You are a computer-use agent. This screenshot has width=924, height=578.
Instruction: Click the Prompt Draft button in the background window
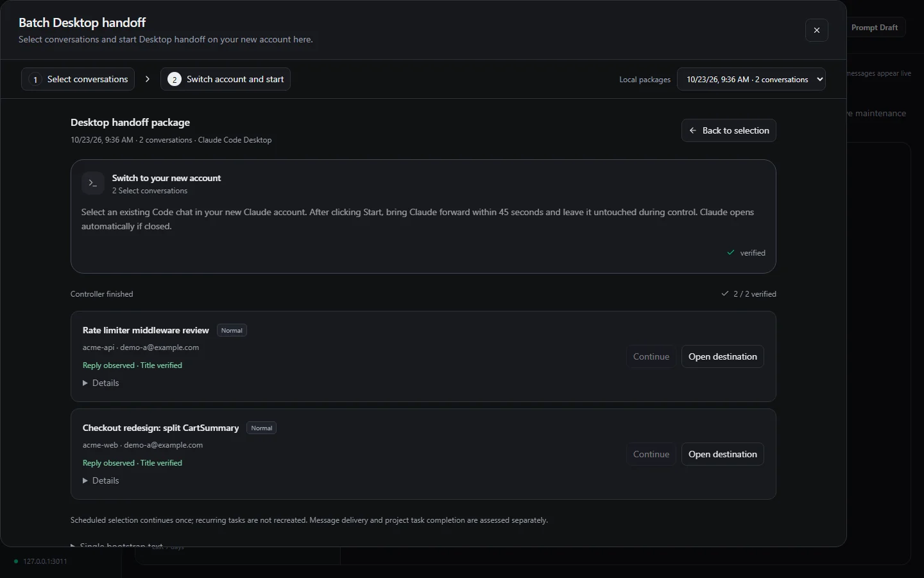(x=875, y=28)
